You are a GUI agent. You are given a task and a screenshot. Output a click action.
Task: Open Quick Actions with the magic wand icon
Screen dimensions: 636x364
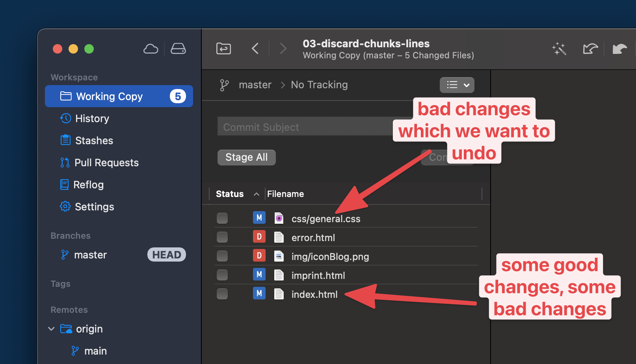tap(559, 48)
